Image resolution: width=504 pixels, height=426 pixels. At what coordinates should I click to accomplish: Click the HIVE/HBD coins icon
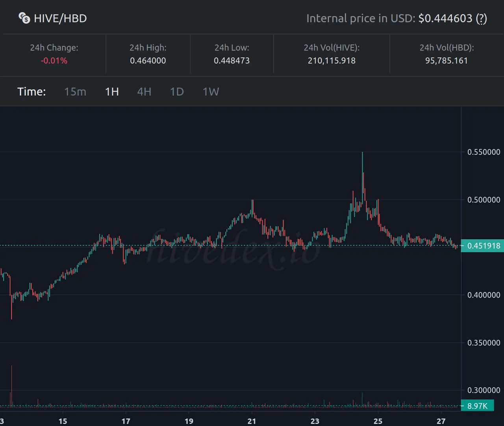tap(24, 18)
